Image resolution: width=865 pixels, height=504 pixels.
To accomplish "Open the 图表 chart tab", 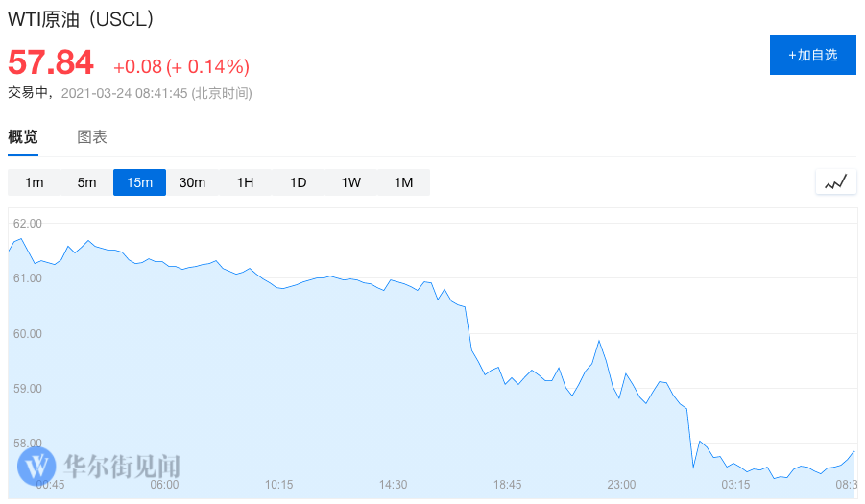I will point(92,137).
